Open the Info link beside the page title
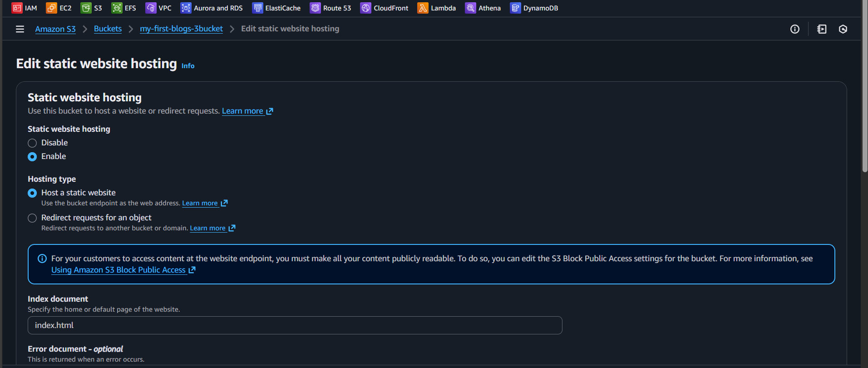This screenshot has width=868, height=368. (188, 66)
